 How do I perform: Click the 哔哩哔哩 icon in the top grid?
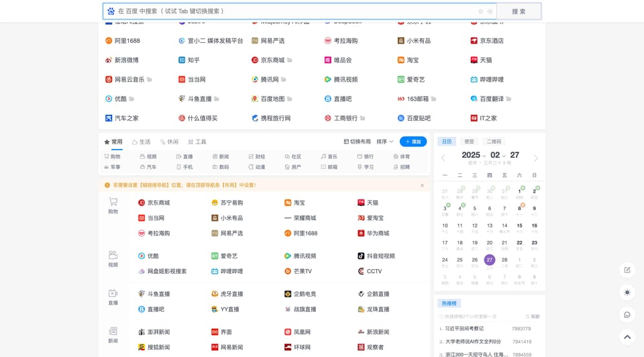[x=474, y=79]
